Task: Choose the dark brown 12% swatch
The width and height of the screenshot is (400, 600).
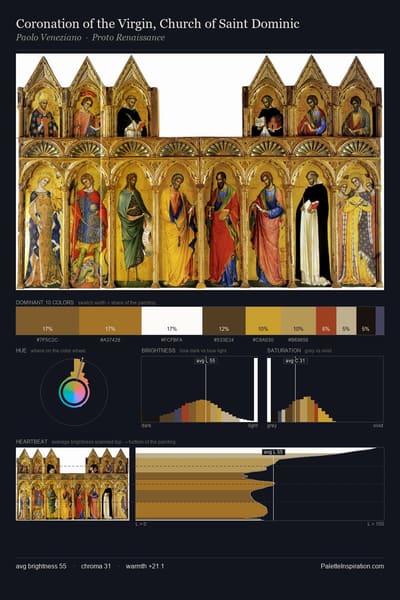Action: click(x=224, y=321)
